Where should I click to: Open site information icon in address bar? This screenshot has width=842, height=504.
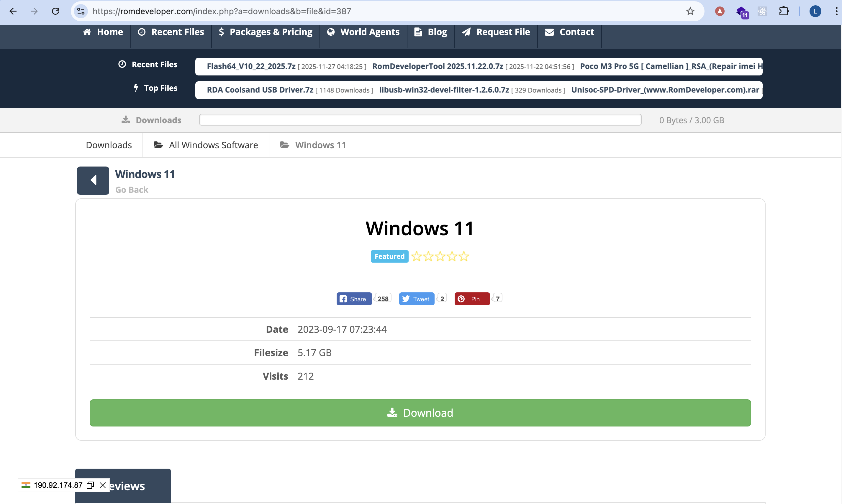click(81, 11)
